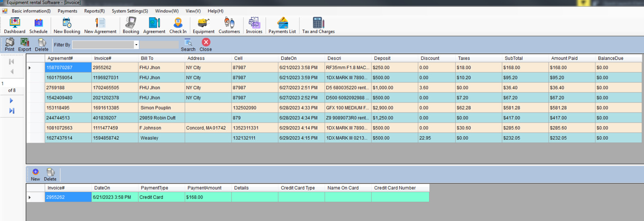644x221 pixels.
Task: Open View menu
Action: tap(193, 11)
